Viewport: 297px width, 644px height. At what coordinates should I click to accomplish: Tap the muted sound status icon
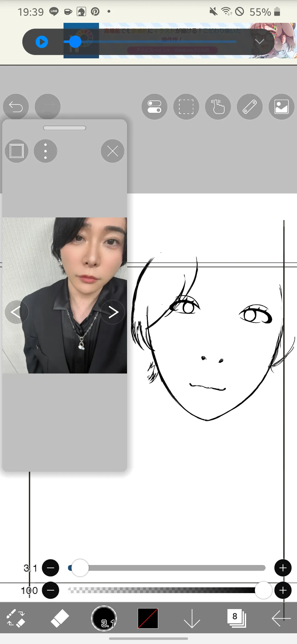pos(213,12)
